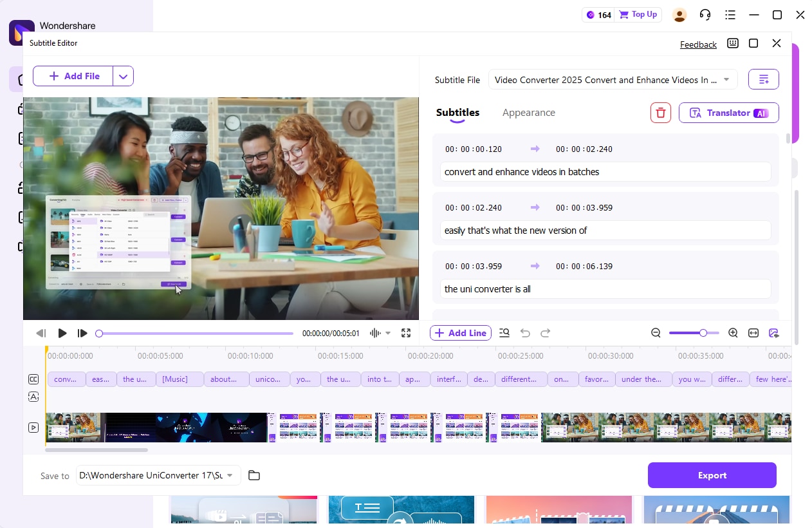Open the keyboard shortcuts icon
Viewport: 812px width, 528px height.
[732, 43]
